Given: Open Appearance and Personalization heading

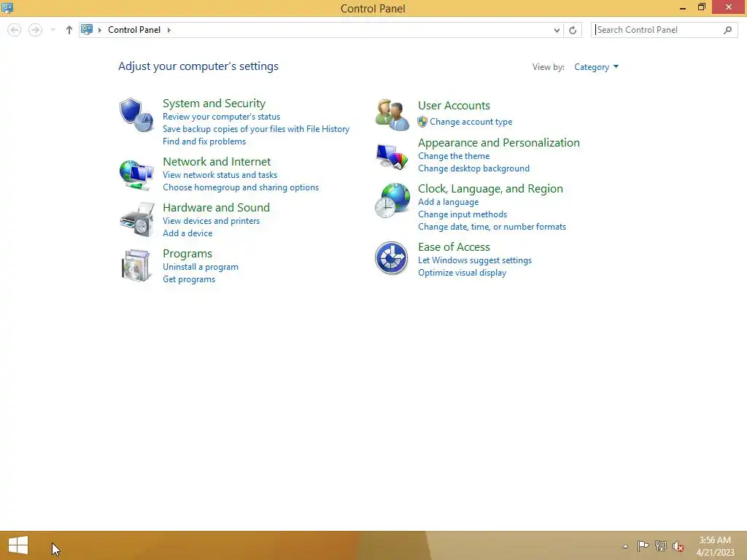Looking at the screenshot, I should 499,143.
